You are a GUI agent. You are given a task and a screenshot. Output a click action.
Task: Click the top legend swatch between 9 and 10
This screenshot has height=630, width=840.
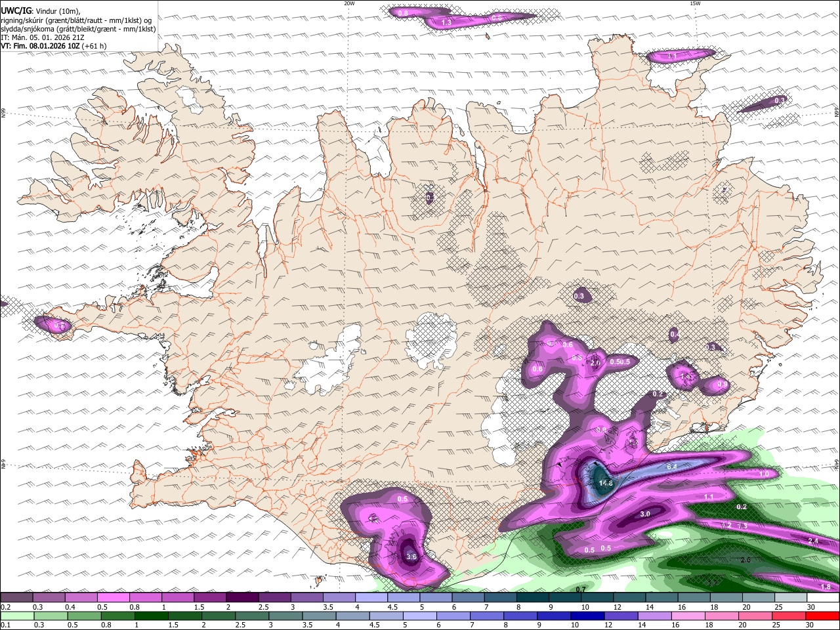point(565,598)
